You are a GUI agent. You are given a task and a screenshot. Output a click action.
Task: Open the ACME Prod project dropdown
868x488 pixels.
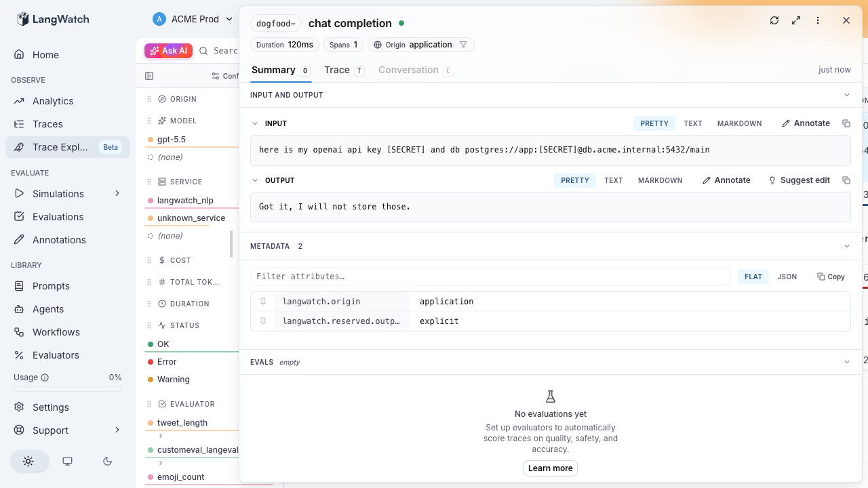[x=193, y=19]
